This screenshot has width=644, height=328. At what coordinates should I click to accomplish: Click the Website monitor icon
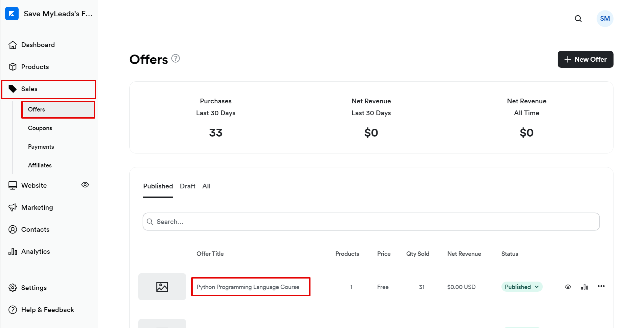(13, 185)
